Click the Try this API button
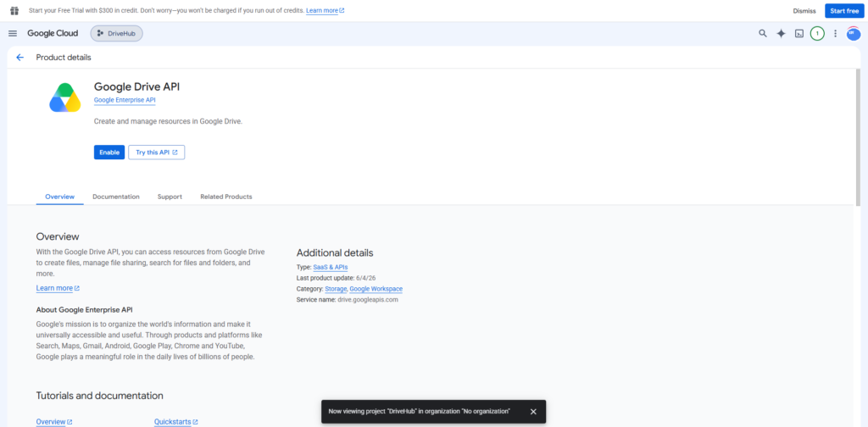Viewport: 868px width, 427px height. [x=157, y=152]
